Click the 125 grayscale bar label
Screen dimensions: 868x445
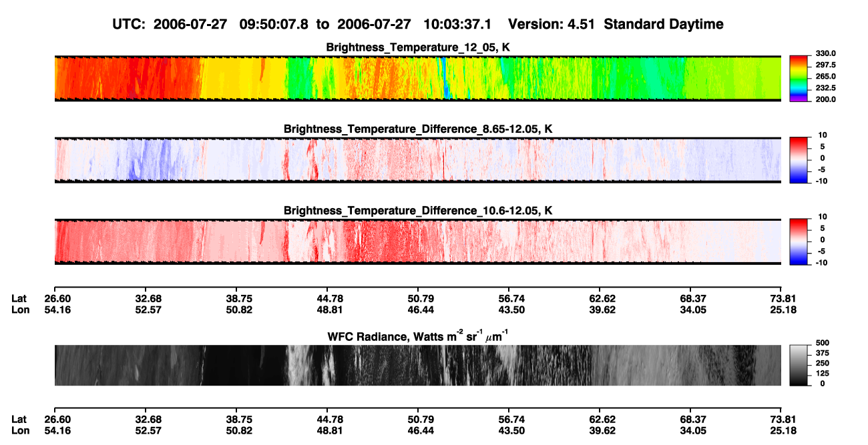point(823,373)
